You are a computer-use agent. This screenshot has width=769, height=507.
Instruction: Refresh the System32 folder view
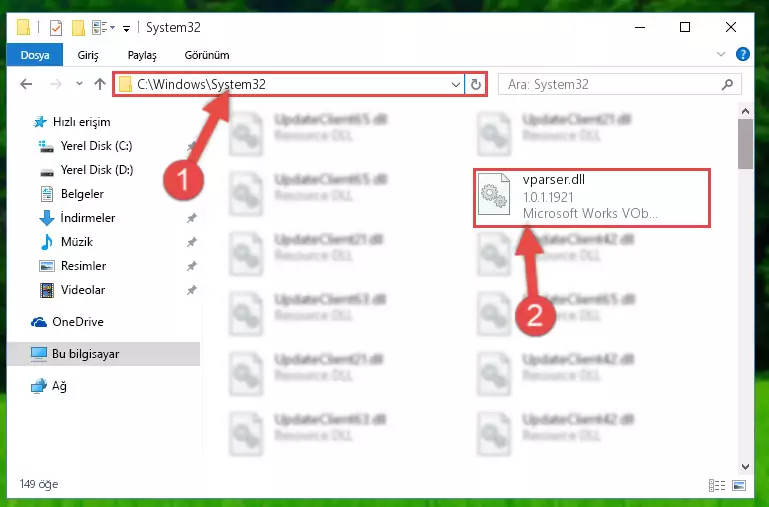pyautogui.click(x=475, y=84)
